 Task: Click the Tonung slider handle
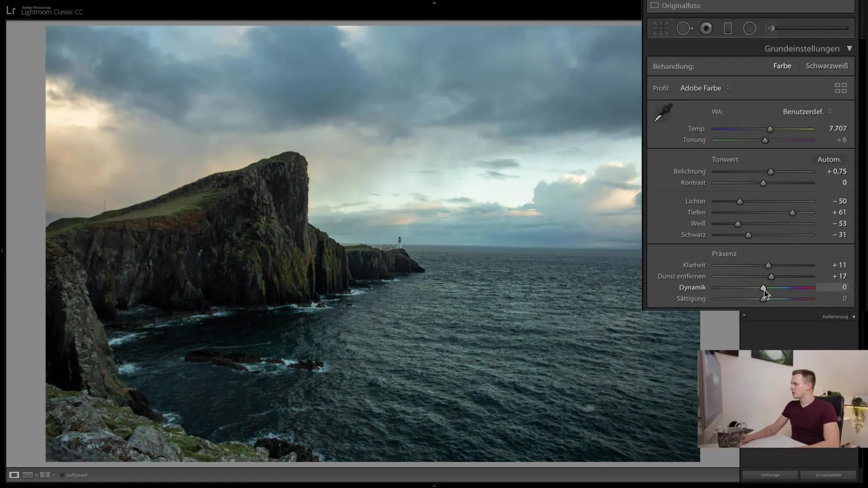coord(765,141)
